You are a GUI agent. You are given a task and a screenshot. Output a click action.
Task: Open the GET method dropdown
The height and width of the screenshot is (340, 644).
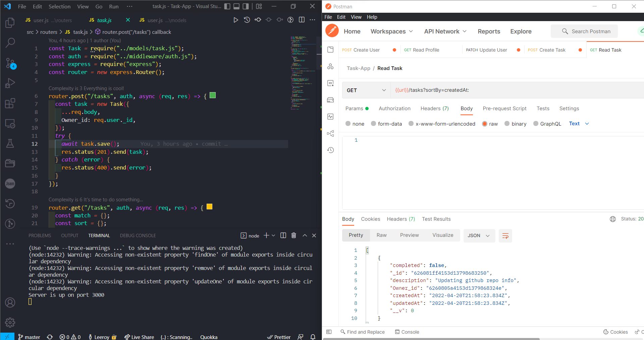tap(366, 90)
